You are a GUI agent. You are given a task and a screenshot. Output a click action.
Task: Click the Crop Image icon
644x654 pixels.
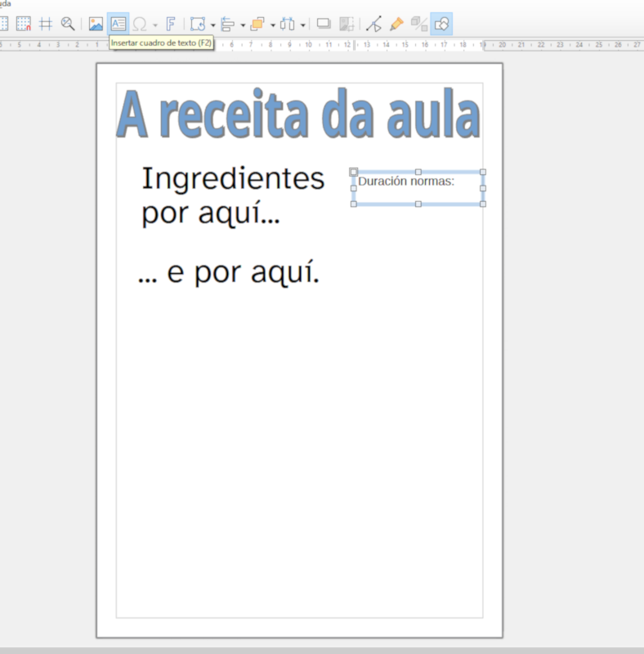[347, 24]
